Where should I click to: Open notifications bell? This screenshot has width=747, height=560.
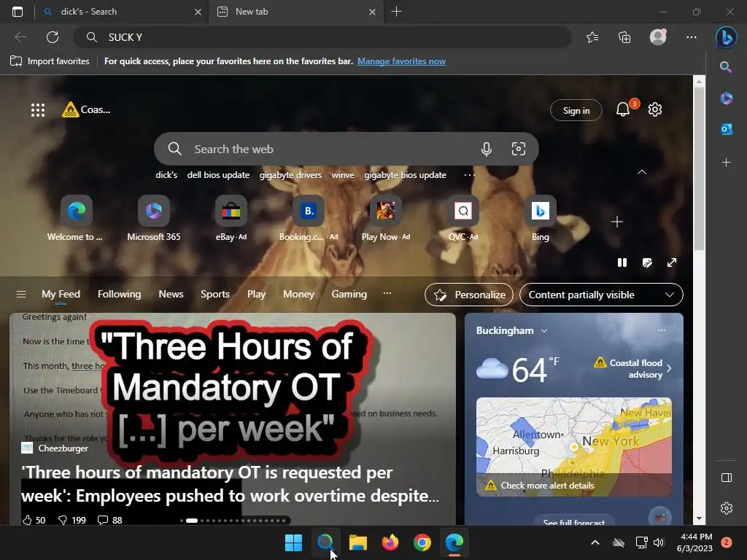[623, 109]
